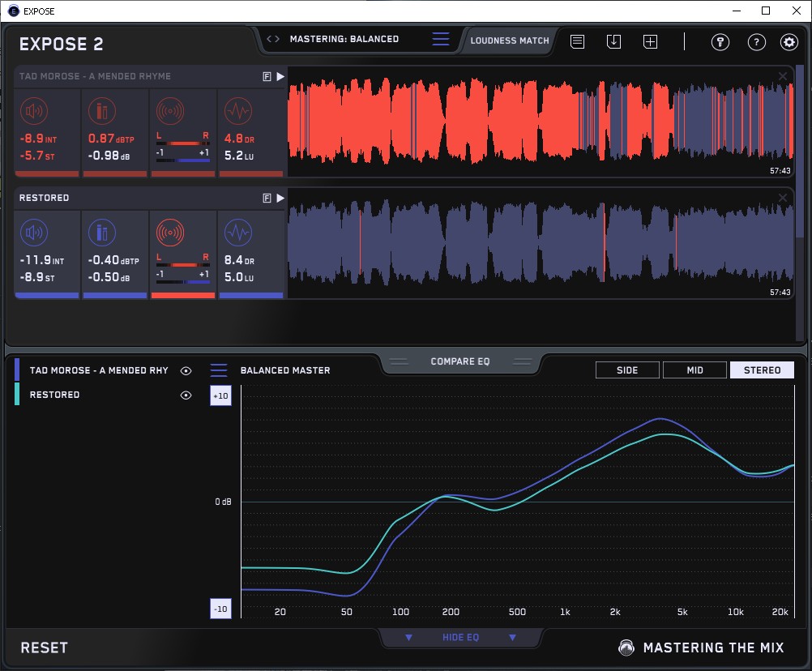Toggle the Loudness Match button
Image resolution: width=812 pixels, height=671 pixels.
[510, 40]
